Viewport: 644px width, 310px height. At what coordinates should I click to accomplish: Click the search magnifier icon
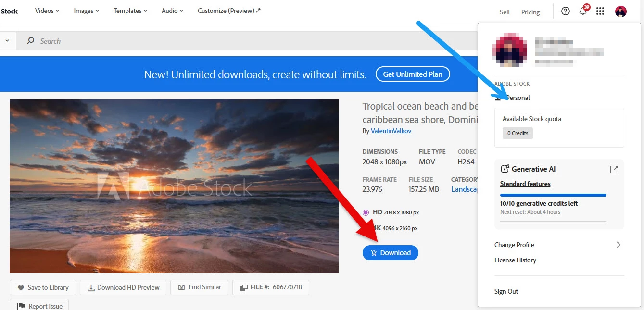pyautogui.click(x=31, y=41)
